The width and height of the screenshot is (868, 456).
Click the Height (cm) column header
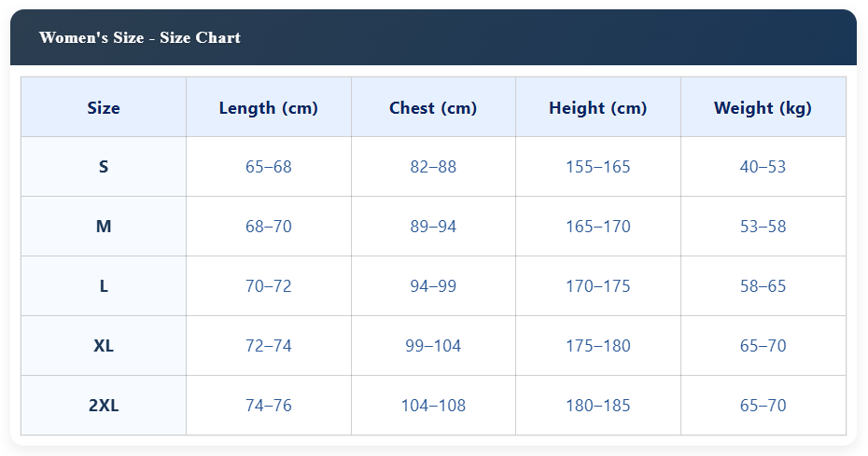[598, 108]
